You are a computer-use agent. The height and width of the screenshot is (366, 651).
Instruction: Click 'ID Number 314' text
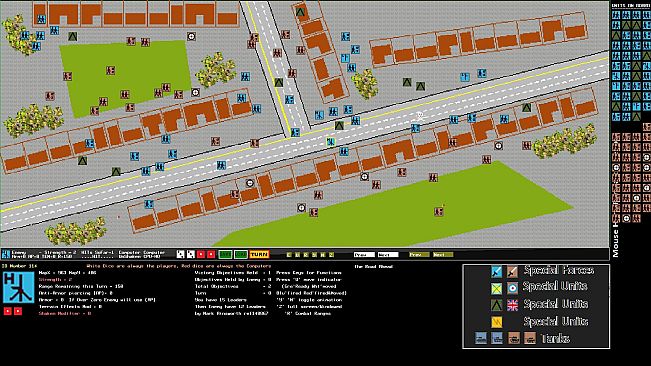(20, 266)
